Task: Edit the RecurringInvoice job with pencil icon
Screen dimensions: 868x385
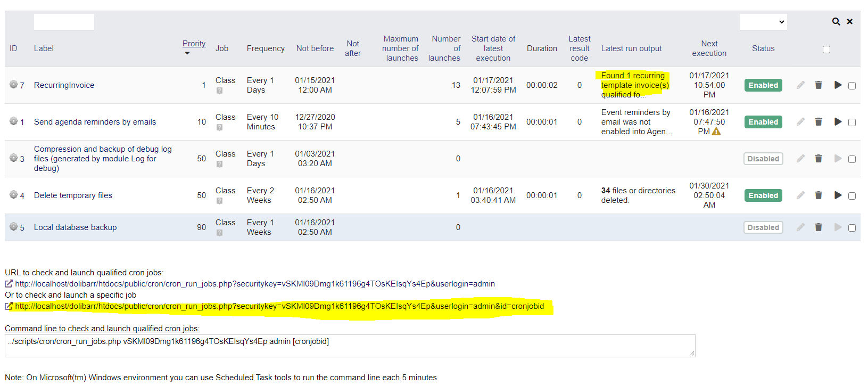Action: point(800,85)
